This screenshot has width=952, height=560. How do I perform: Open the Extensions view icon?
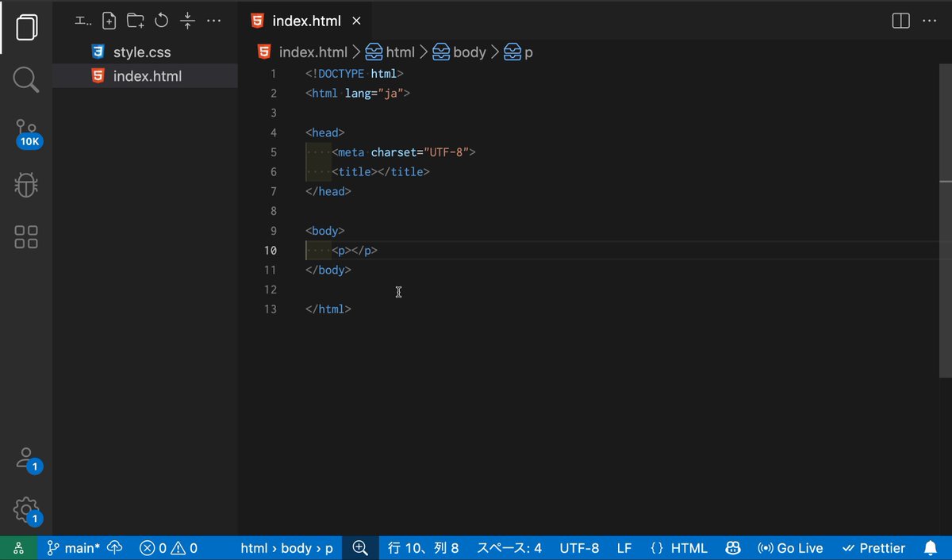(26, 236)
